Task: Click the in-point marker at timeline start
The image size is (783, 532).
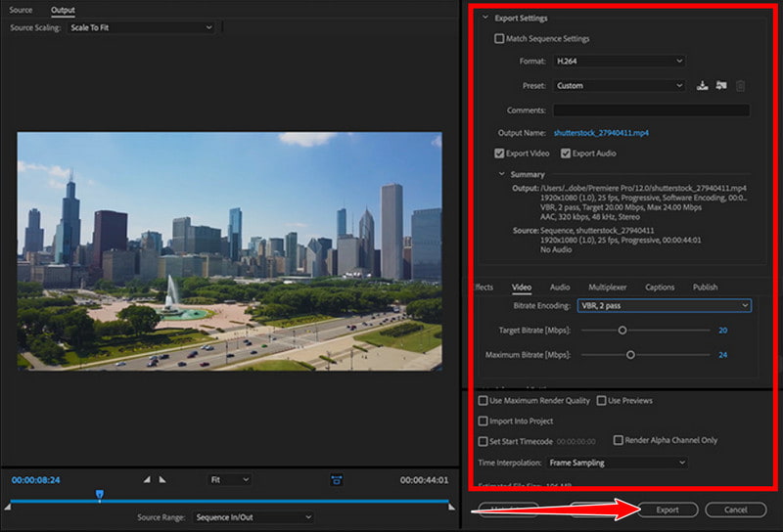Action: [x=7, y=507]
